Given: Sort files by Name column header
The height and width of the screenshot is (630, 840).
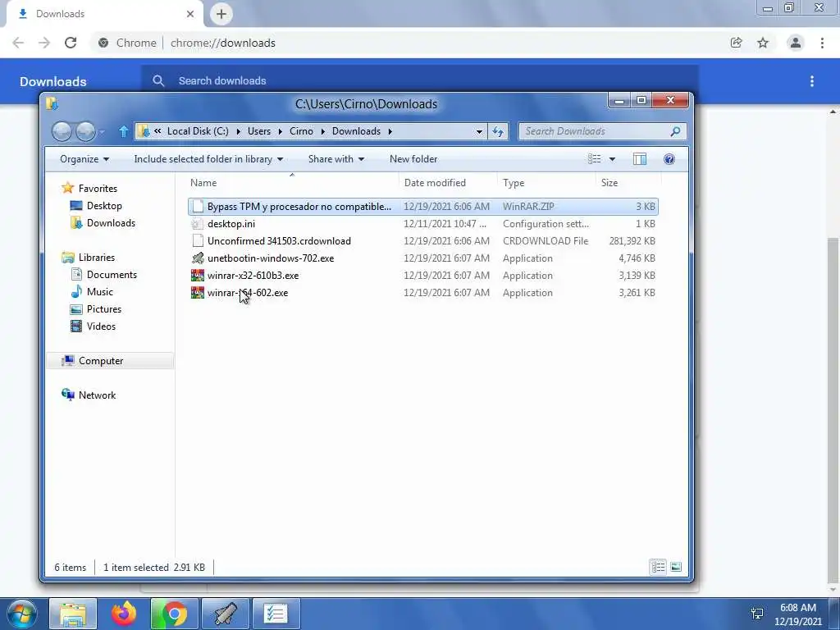Looking at the screenshot, I should (292, 183).
